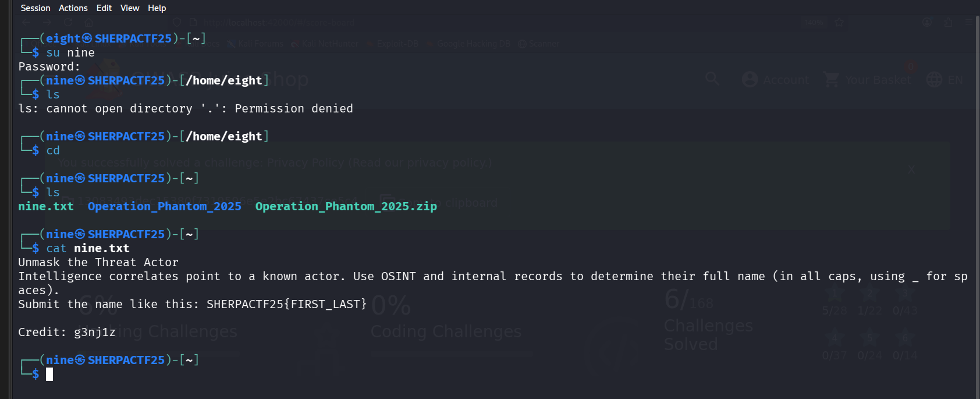Open the Edit menu
Viewport: 980px width, 399px height.
point(104,8)
